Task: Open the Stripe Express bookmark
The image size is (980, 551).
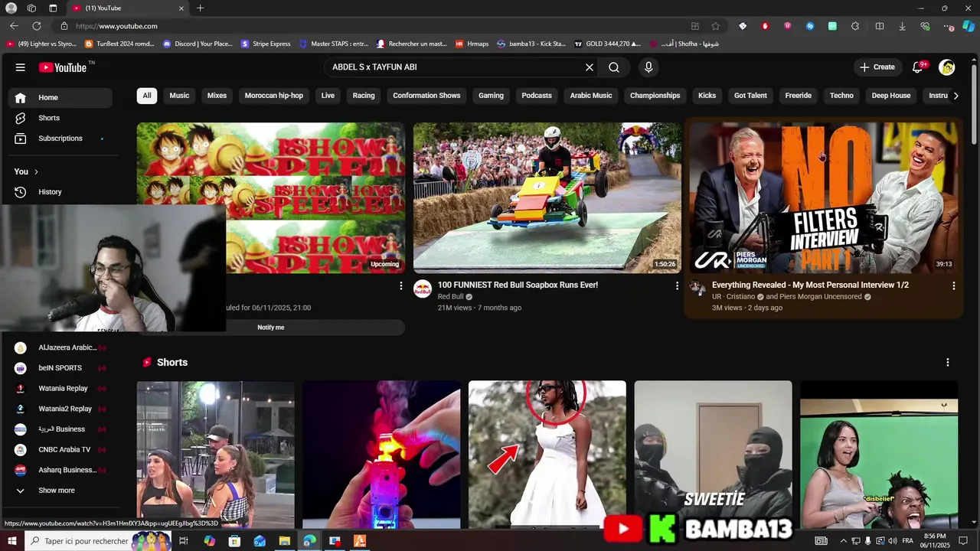Action: (266, 44)
